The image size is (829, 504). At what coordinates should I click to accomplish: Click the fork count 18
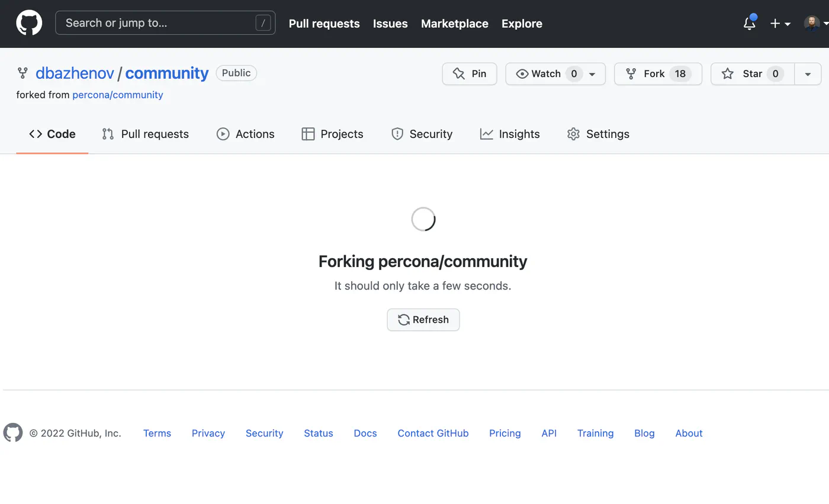(680, 74)
